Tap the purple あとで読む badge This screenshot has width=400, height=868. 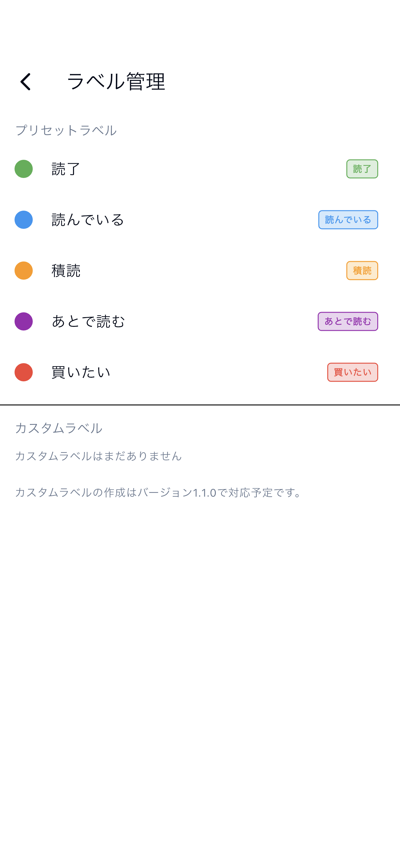point(347,321)
